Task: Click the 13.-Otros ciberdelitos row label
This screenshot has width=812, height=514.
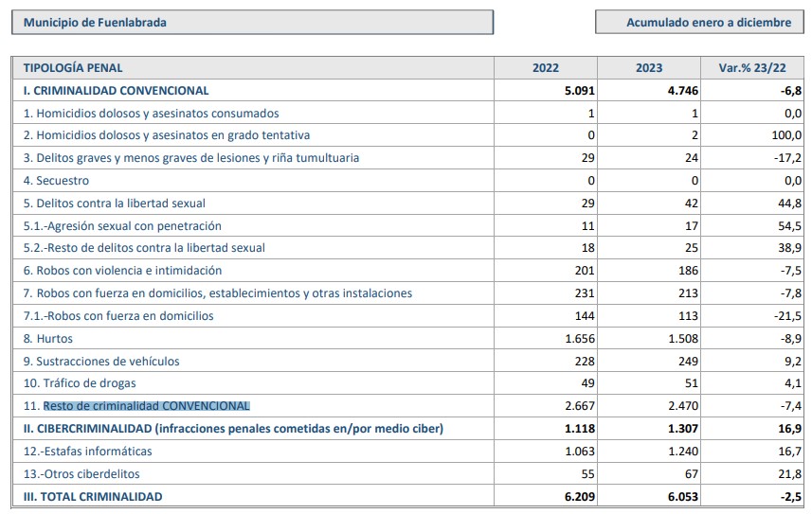Action: pos(81,474)
